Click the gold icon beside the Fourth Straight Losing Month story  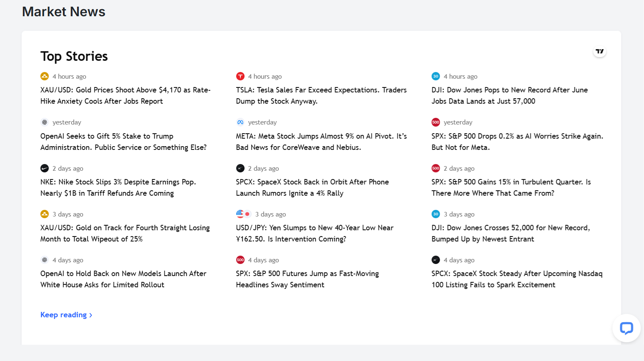(x=45, y=214)
